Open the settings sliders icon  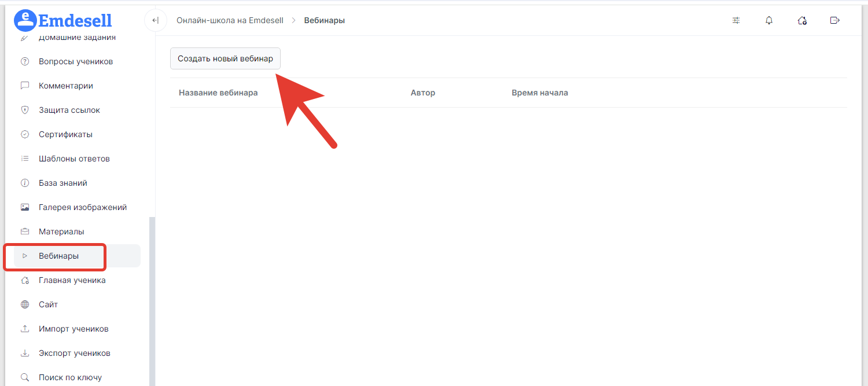[736, 21]
